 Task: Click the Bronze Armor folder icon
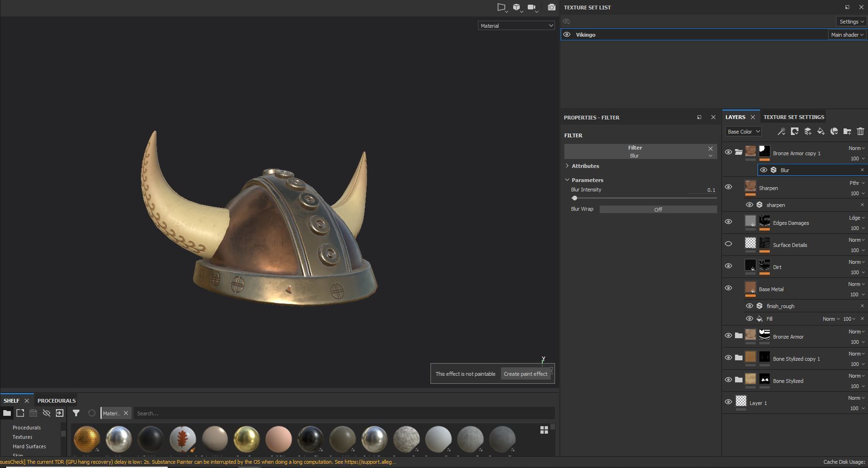point(739,335)
